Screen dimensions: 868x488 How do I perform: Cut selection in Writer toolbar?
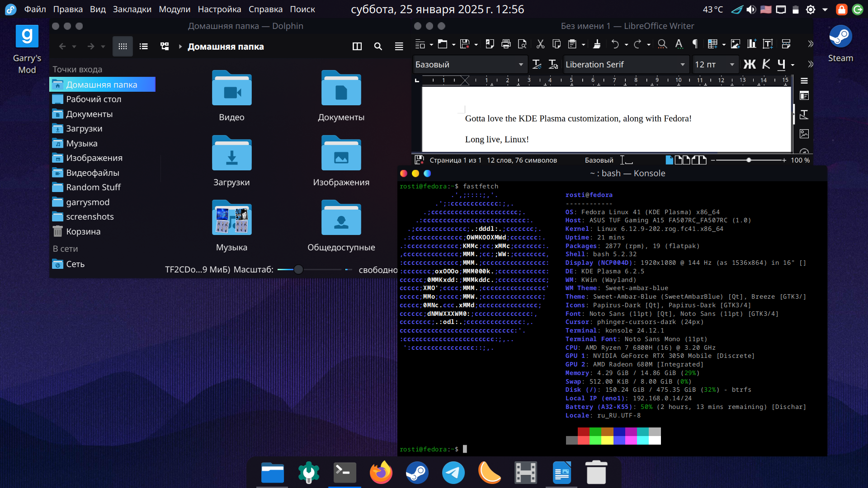pyautogui.click(x=540, y=44)
